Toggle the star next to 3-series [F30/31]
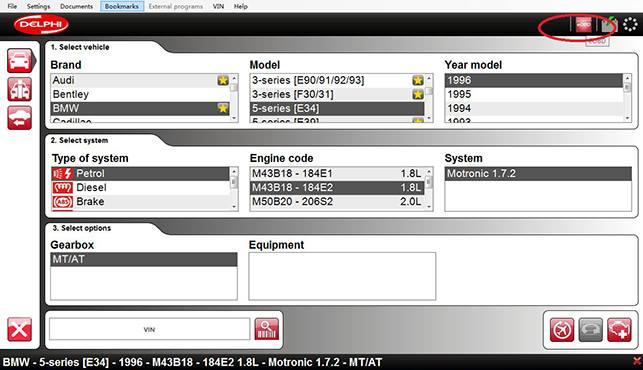The width and height of the screenshot is (643, 370). pyautogui.click(x=417, y=94)
